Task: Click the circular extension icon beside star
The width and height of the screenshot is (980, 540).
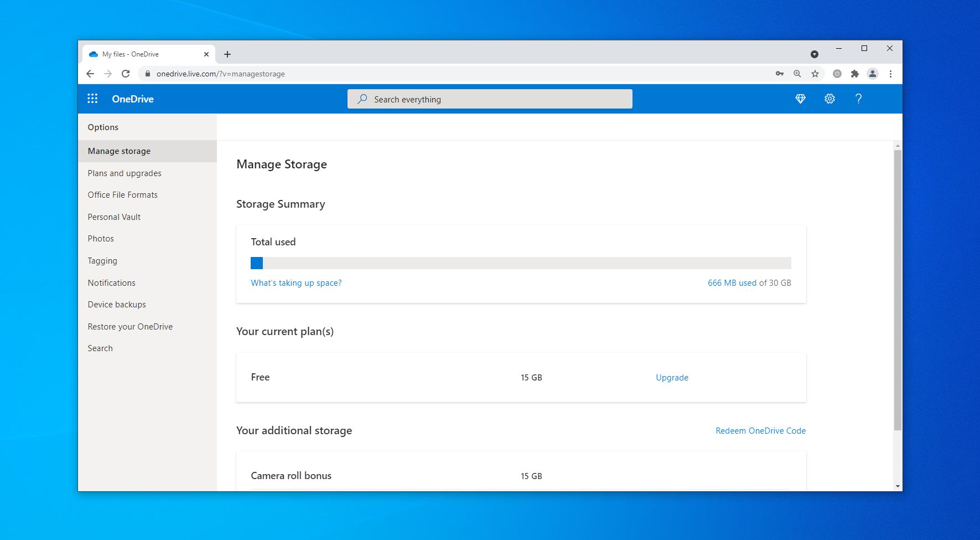Action: click(837, 74)
